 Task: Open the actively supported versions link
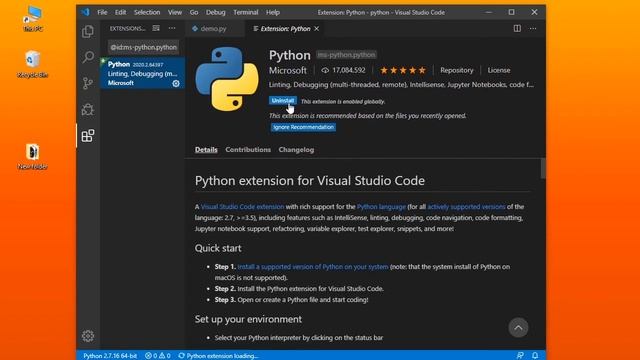pyautogui.click(x=466, y=207)
